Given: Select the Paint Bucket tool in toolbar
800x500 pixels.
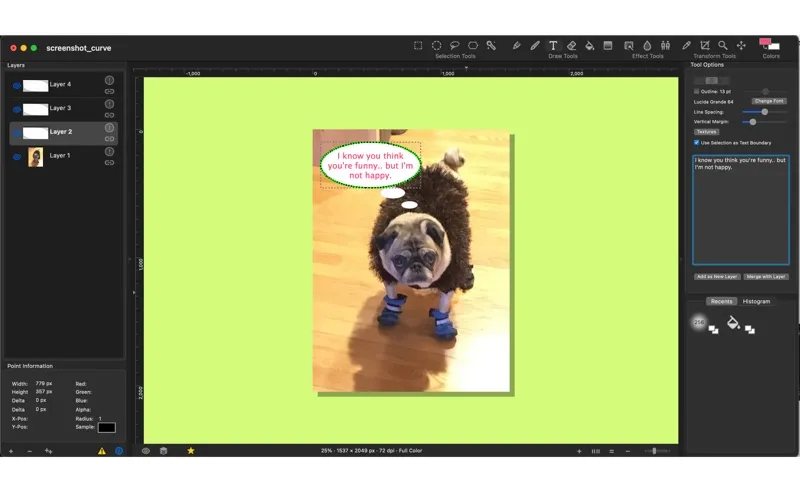Looking at the screenshot, I should pyautogui.click(x=589, y=45).
